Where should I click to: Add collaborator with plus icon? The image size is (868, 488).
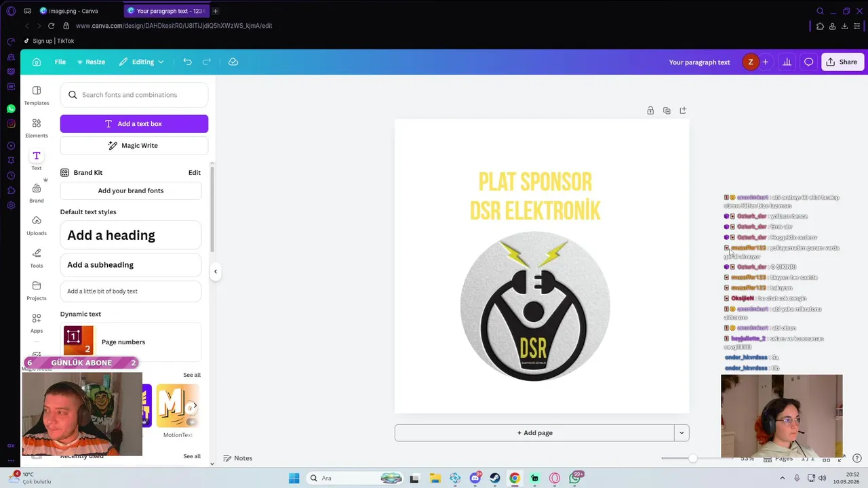click(x=765, y=62)
